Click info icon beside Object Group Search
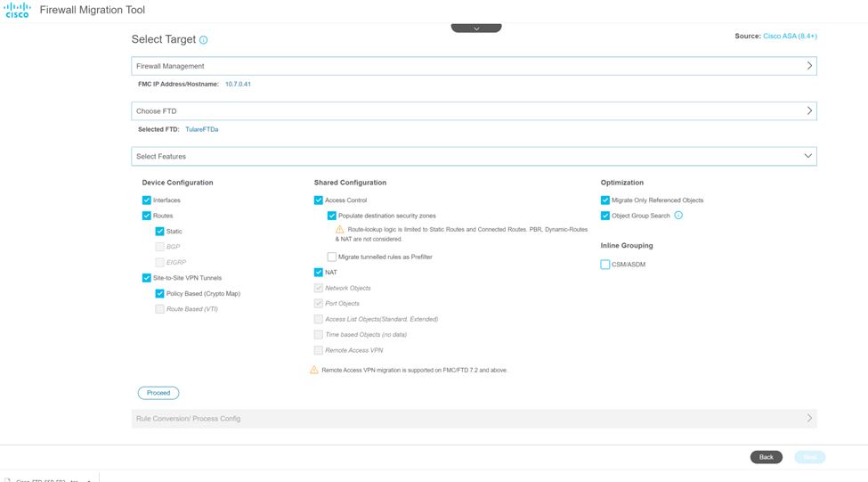Screen dimensions: 868x482 pyautogui.click(x=678, y=216)
